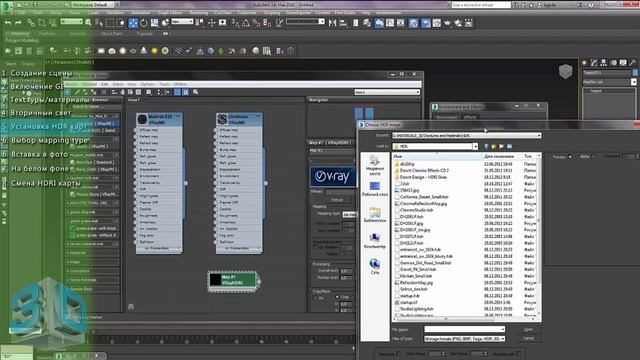
Task: Check the Sequence checkbox in file dialog
Action: pos(398,353)
